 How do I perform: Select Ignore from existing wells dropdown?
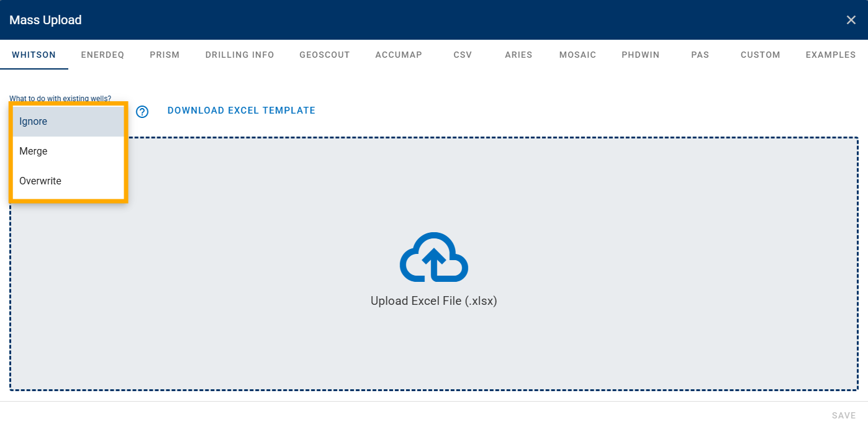[x=68, y=122]
